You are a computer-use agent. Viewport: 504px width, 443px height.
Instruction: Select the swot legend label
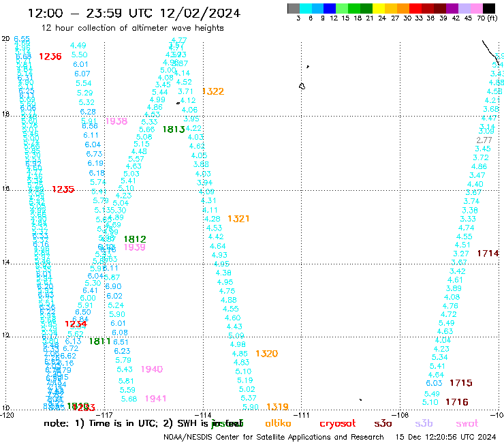[x=467, y=424]
